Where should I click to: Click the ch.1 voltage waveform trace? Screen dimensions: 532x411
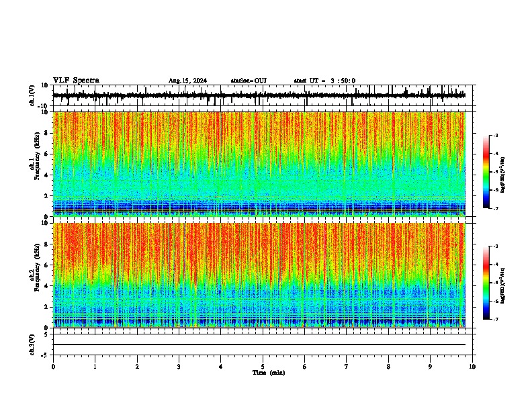(x=259, y=95)
